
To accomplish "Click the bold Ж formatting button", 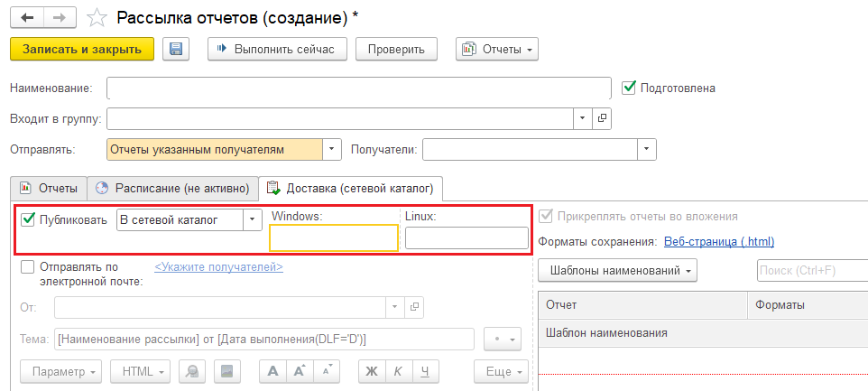I will [x=371, y=371].
